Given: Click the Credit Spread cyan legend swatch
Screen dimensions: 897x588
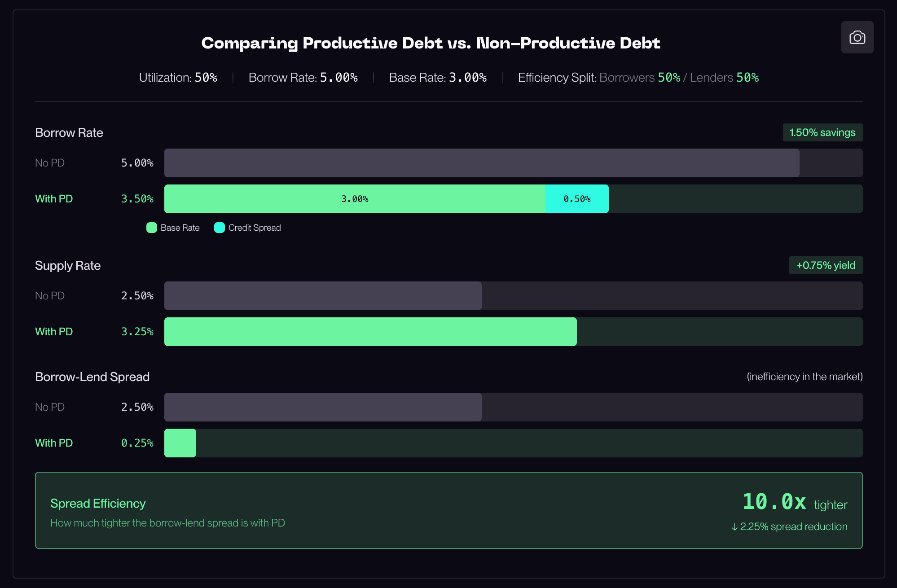Looking at the screenshot, I should [220, 228].
